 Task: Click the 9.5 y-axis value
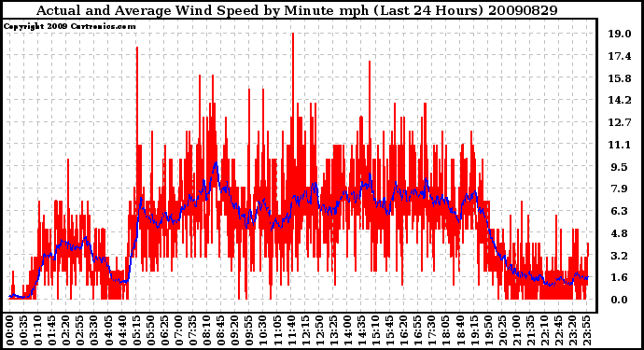point(620,167)
